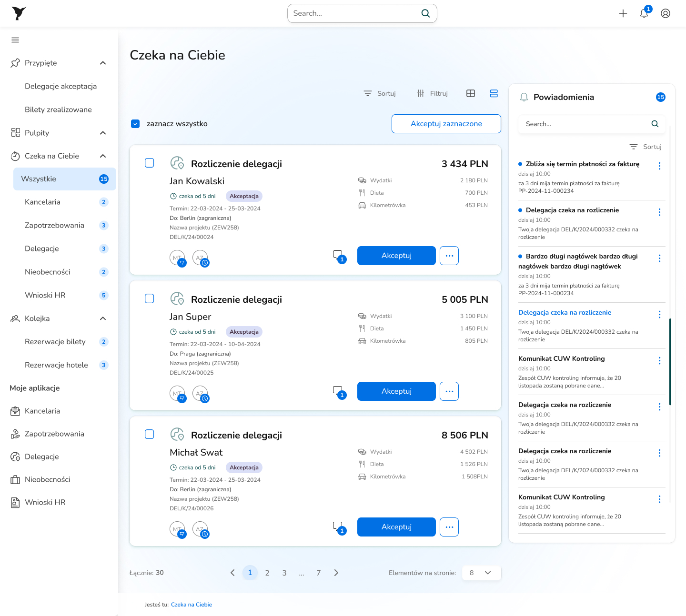
Task: Tick checkbox on Michał Swat delegation card
Action: [150, 434]
